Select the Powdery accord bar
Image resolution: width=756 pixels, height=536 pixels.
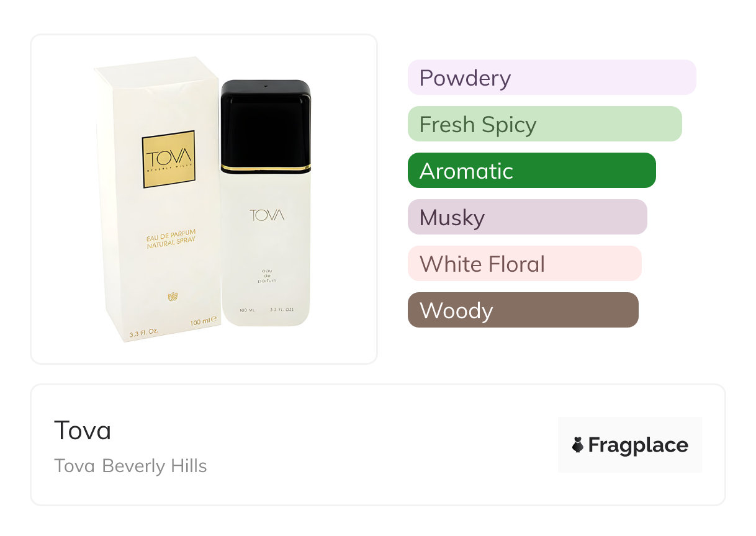click(x=551, y=78)
